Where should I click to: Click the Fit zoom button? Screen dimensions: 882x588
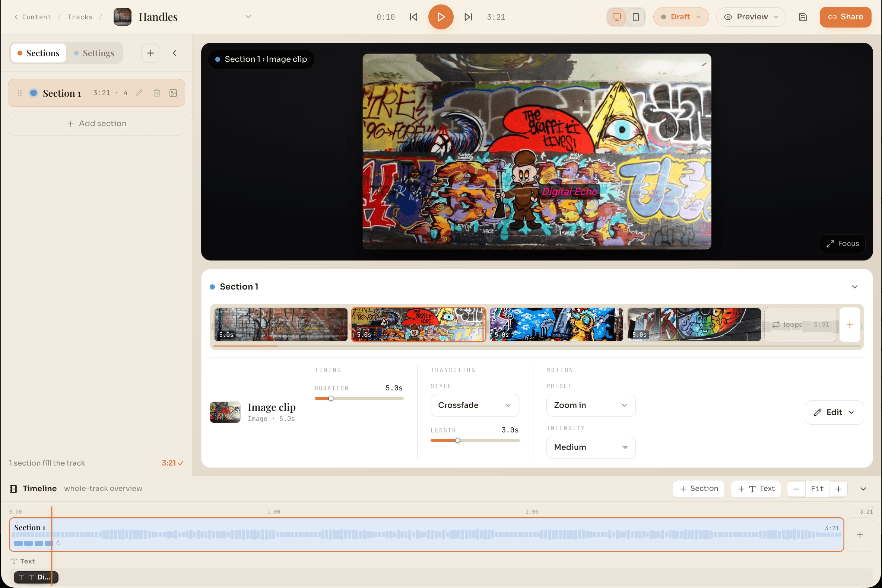[817, 489]
